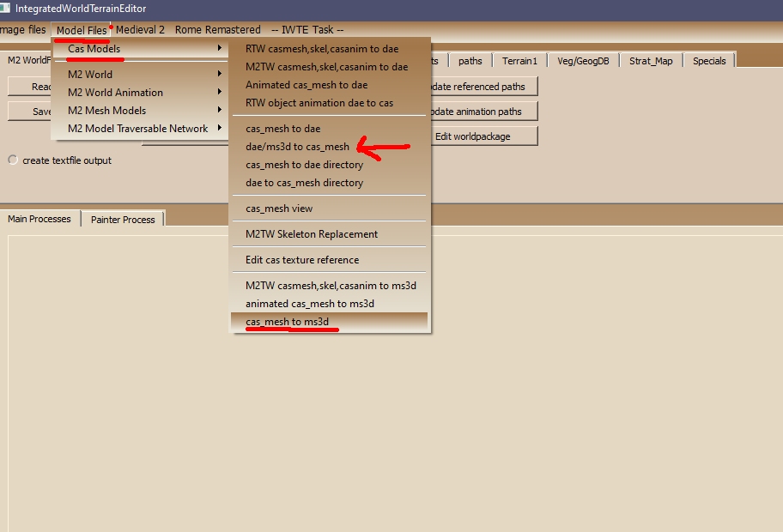Expand the M2 World submenu
The height and width of the screenshot is (532, 783).
(140, 75)
